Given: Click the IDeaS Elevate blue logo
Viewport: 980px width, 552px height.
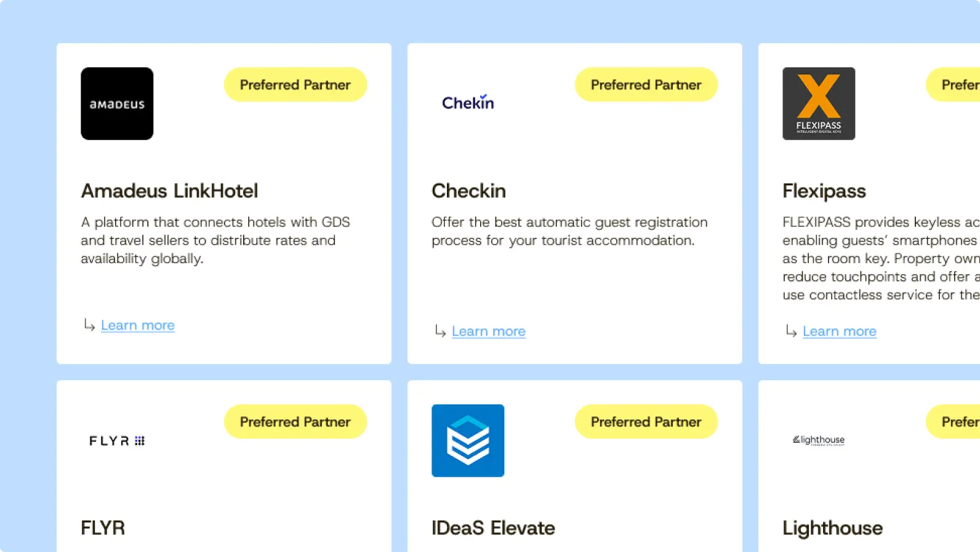Looking at the screenshot, I should 468,440.
